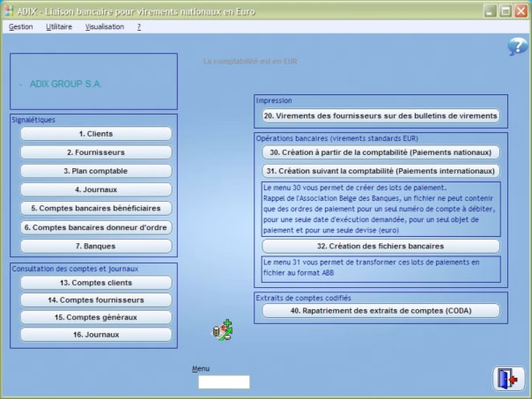Click 30. Création à partir de la comptabilité
532x399 pixels.
(x=381, y=152)
